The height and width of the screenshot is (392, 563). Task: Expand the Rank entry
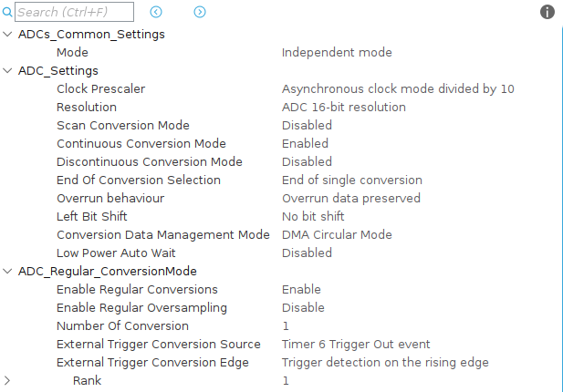(8, 380)
